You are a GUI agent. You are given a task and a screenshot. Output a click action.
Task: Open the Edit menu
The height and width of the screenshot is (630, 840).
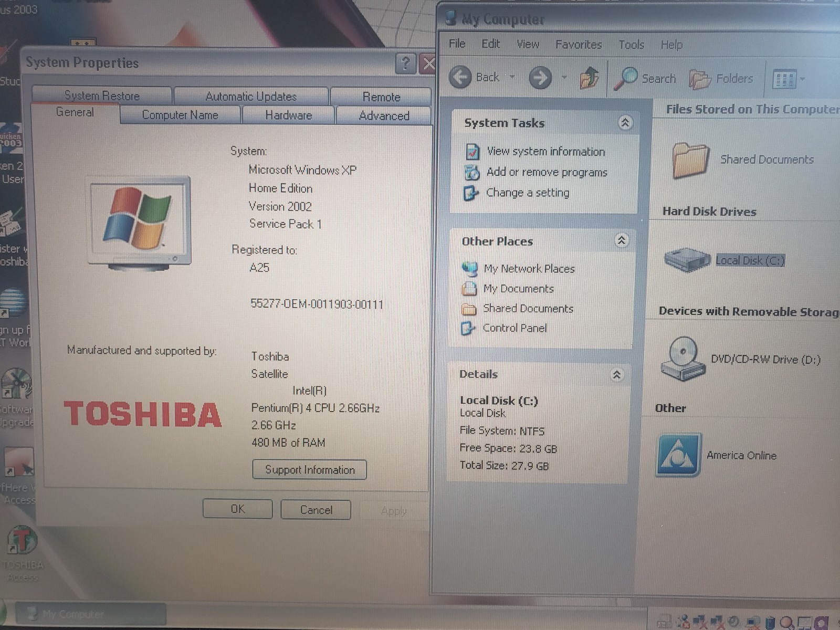[x=491, y=44]
